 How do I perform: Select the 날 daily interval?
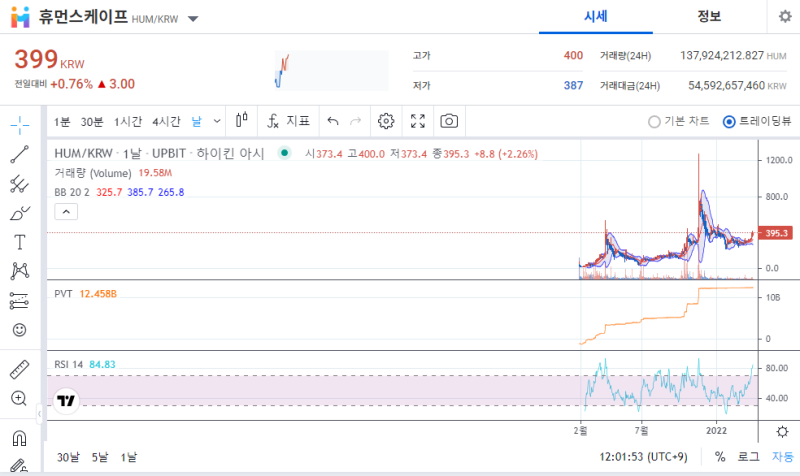coord(196,121)
